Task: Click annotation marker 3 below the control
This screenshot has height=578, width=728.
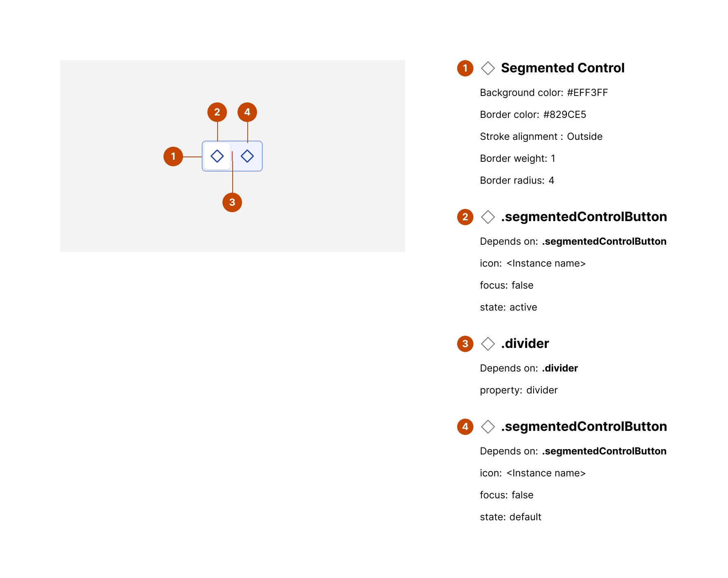Action: pyautogui.click(x=232, y=202)
